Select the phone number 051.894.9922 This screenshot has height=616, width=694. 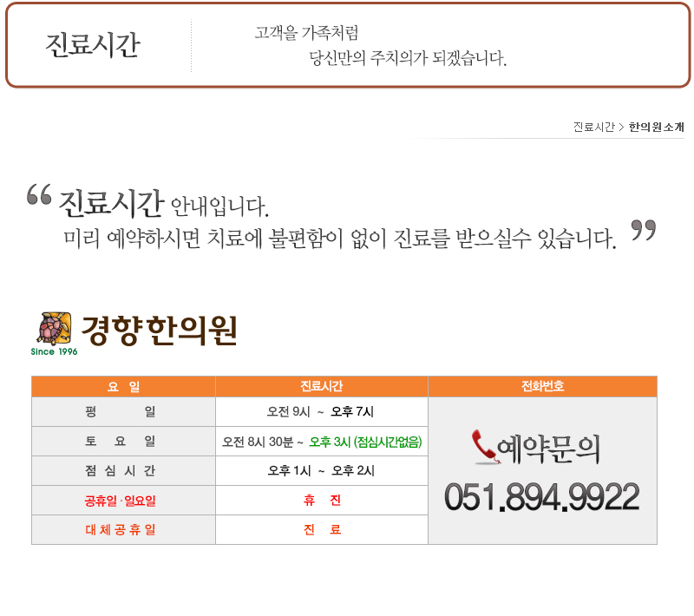541,497
